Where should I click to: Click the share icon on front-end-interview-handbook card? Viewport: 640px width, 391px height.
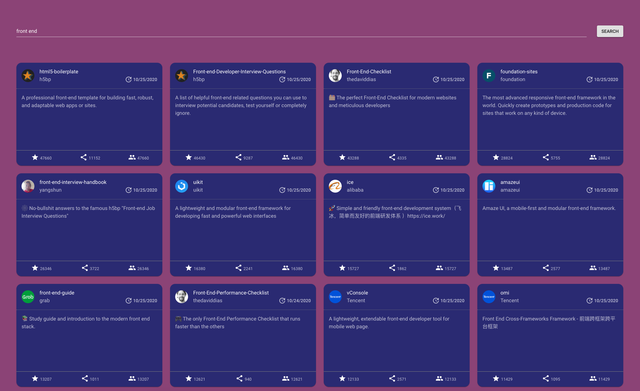pos(84,268)
